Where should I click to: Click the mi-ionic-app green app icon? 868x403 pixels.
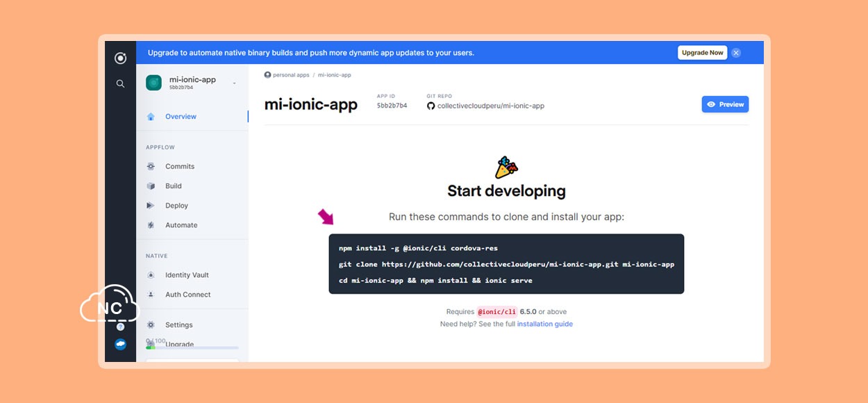click(x=153, y=83)
